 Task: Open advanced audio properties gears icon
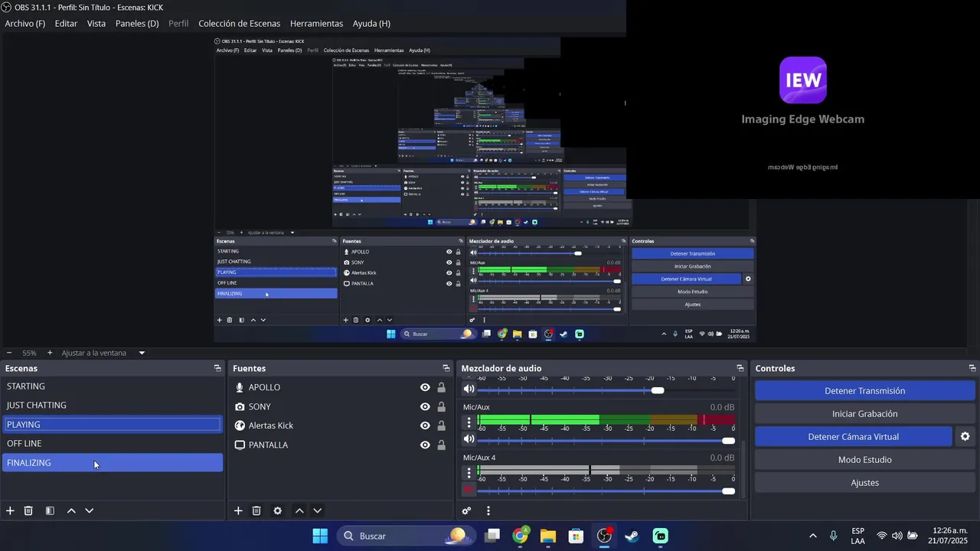[467, 510]
